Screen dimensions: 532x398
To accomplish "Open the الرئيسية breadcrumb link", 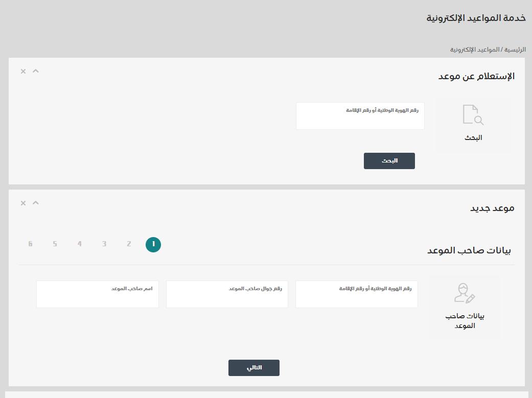I will (515, 50).
